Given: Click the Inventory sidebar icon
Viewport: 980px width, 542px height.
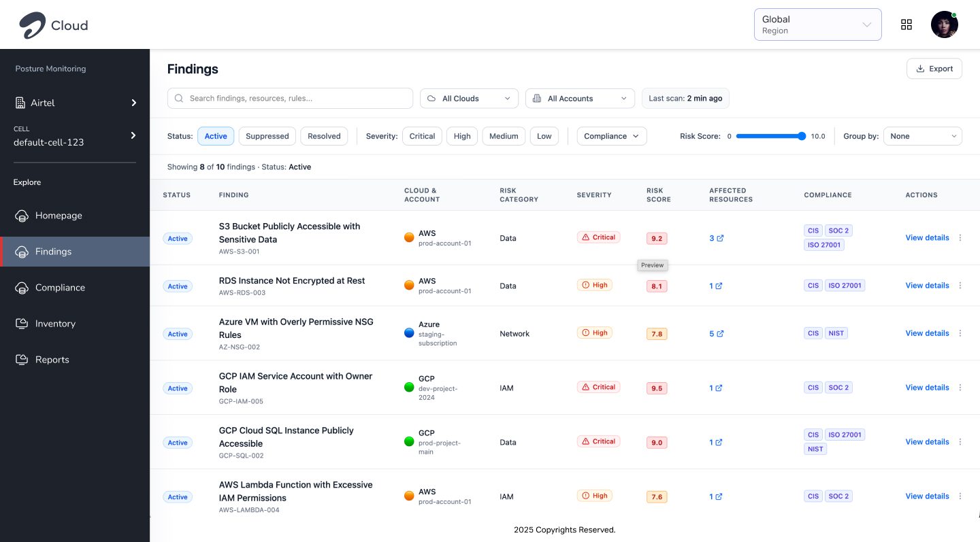Looking at the screenshot, I should pos(22,324).
